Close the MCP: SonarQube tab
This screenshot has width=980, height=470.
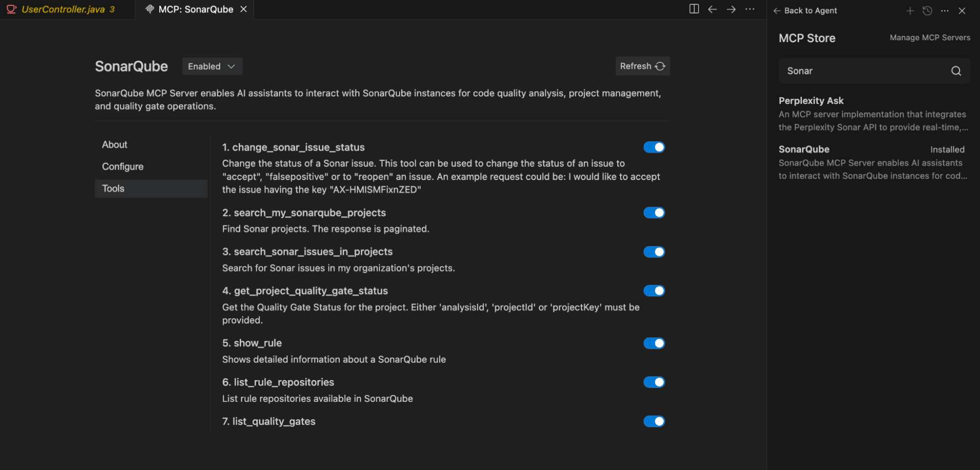(x=244, y=9)
